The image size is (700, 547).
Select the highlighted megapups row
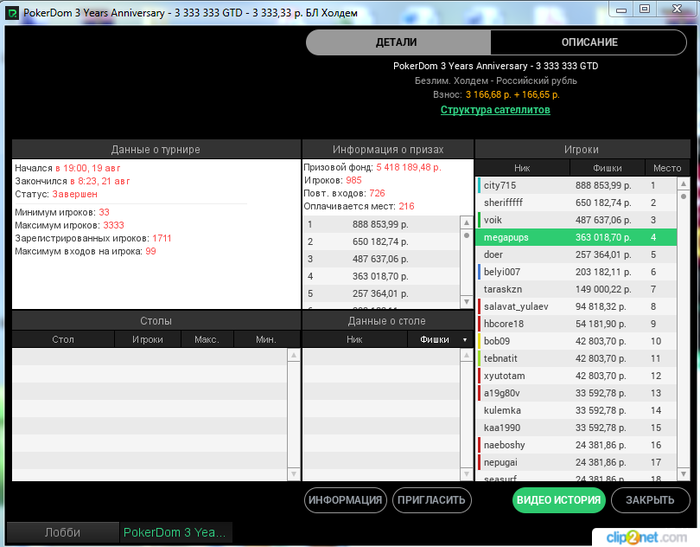576,238
